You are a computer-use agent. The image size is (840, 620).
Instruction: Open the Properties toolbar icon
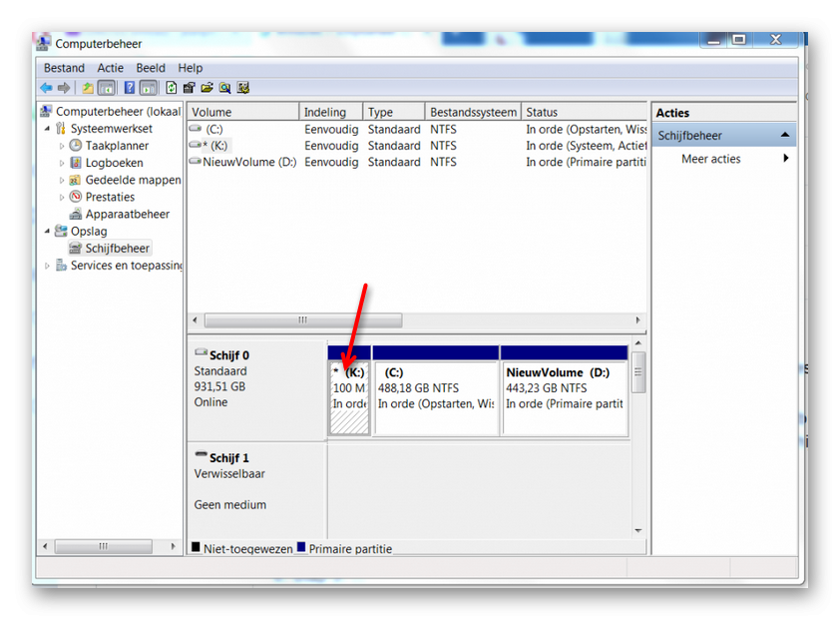(x=190, y=88)
